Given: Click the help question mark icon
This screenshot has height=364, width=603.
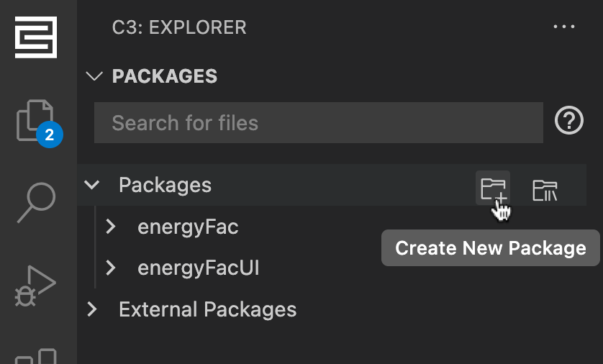Looking at the screenshot, I should click(x=569, y=121).
